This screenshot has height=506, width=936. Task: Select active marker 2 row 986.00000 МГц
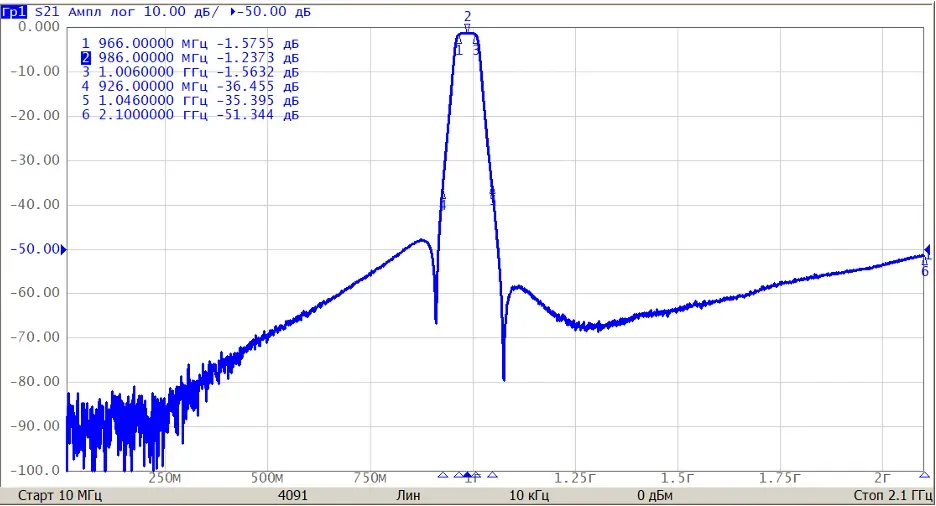pyautogui.click(x=190, y=58)
